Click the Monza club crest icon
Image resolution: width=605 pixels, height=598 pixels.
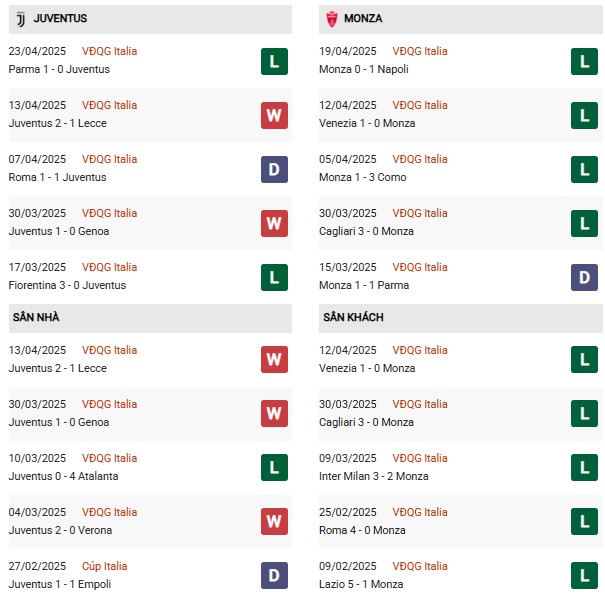click(x=331, y=18)
